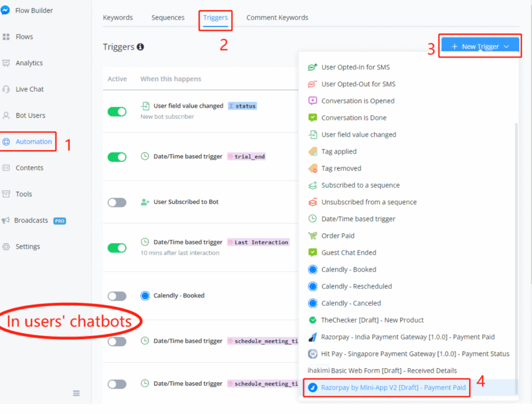
Task: Click the Triggers info icon
Action: 140,47
